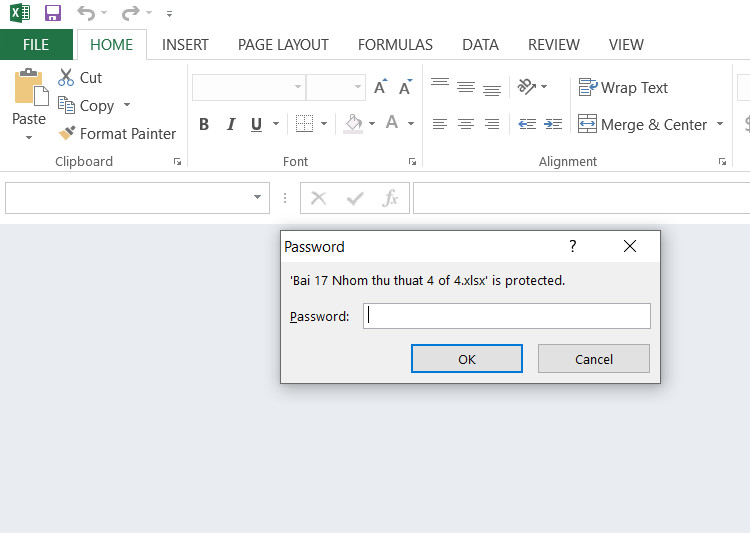Undo the last action
Screen dimensions: 750x533
pos(86,13)
